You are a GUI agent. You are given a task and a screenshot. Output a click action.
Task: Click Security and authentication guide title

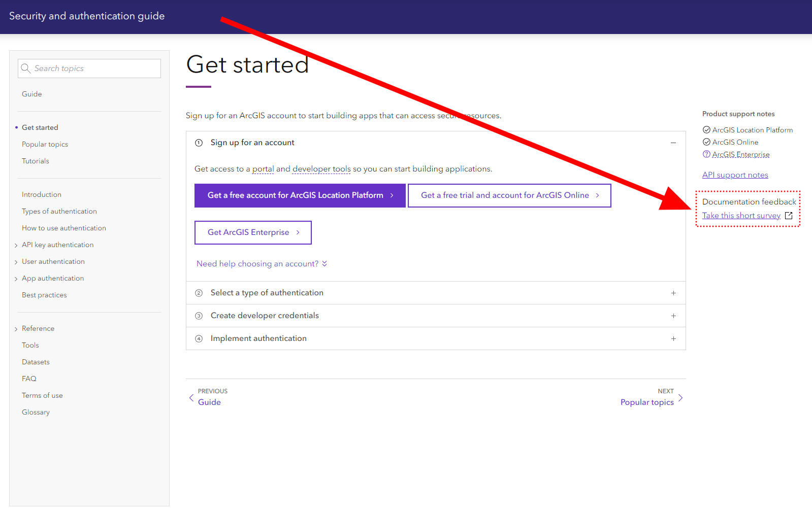click(87, 16)
